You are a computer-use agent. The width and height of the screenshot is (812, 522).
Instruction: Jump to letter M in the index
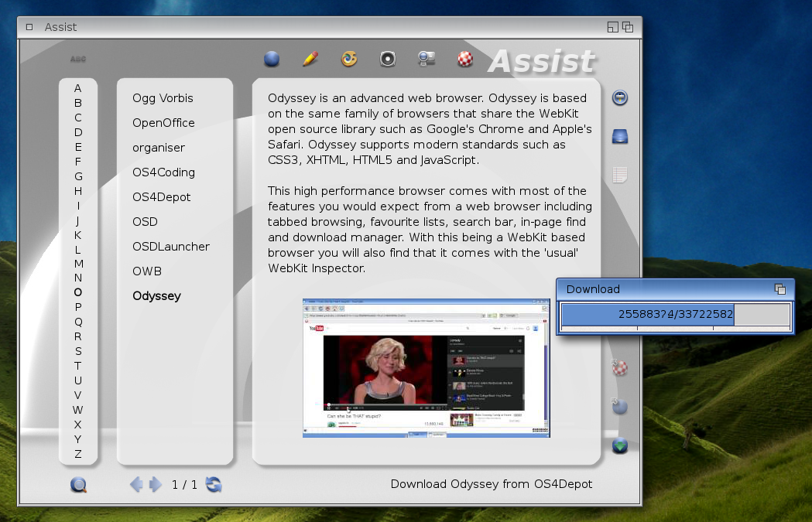(x=77, y=264)
